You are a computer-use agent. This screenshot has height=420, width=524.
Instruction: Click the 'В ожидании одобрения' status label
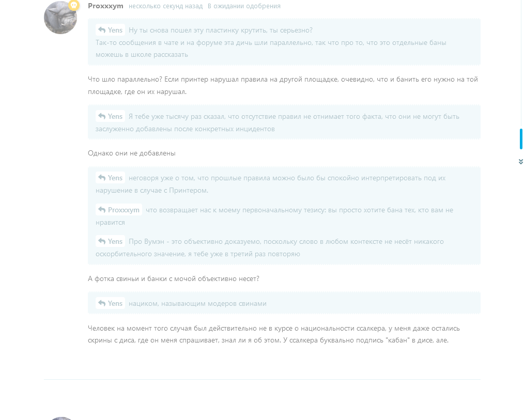coord(244,6)
